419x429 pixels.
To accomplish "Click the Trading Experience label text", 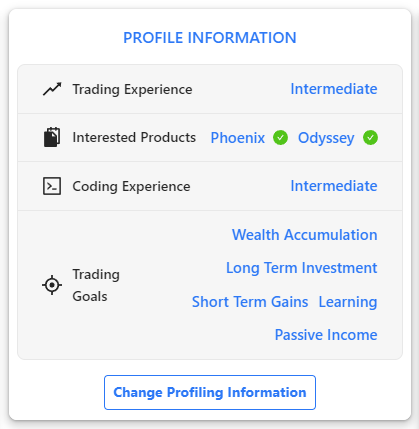I will pos(132,90).
